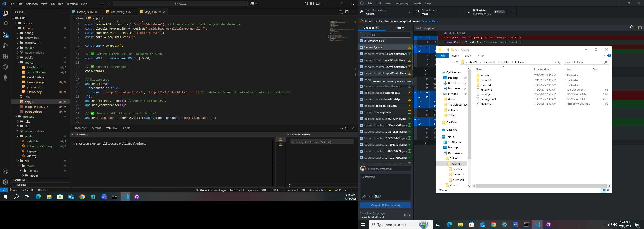Uncheck the backend\package-lock.json checkbox
The height and width of the screenshot is (229, 644).
(x=361, y=106)
